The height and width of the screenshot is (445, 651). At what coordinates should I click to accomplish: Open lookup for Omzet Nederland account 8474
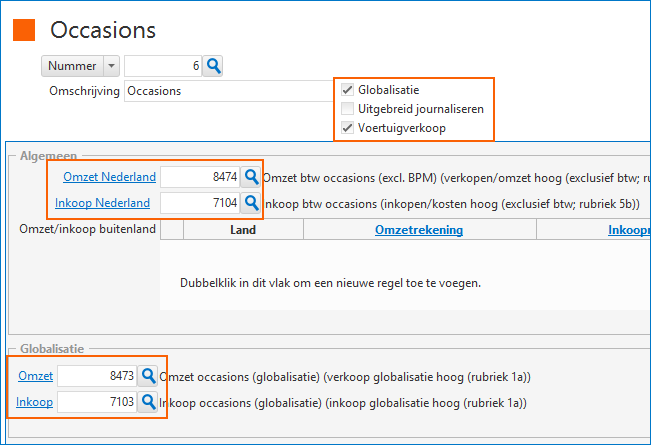point(251,177)
